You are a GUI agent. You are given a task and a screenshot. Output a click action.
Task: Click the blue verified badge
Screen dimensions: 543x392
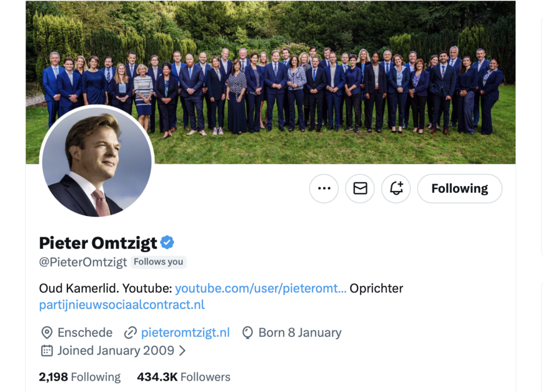click(167, 243)
